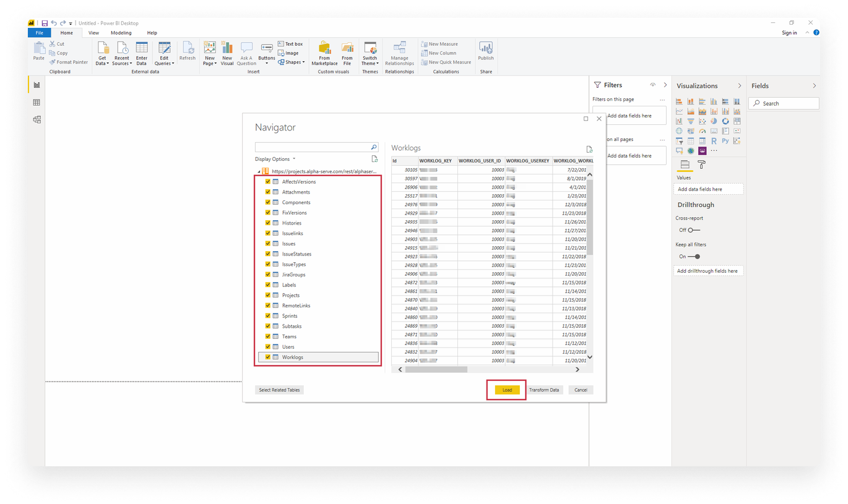Uncheck the Worklogs table
This screenshot has height=504, width=848.
click(268, 357)
